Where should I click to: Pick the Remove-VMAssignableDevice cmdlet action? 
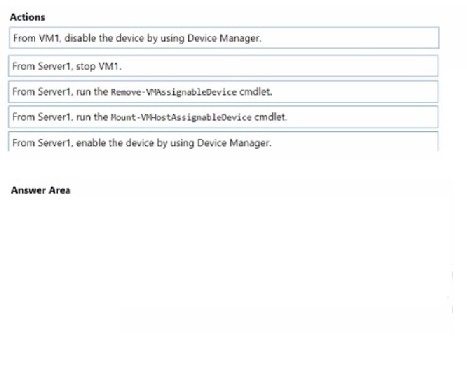click(x=223, y=92)
